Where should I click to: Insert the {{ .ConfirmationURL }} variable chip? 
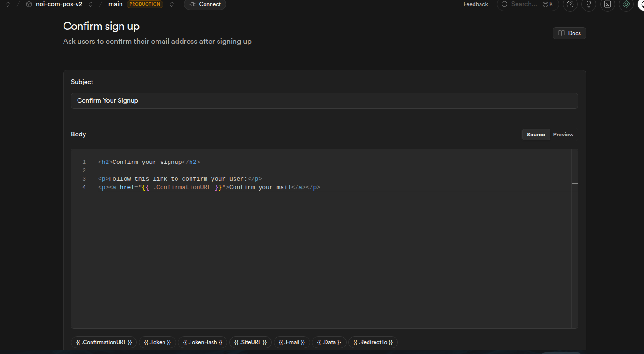[104, 342]
